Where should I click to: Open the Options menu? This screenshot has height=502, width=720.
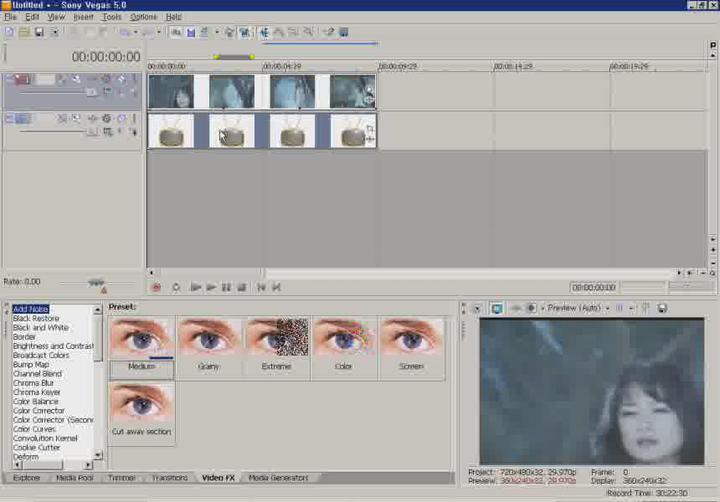143,17
